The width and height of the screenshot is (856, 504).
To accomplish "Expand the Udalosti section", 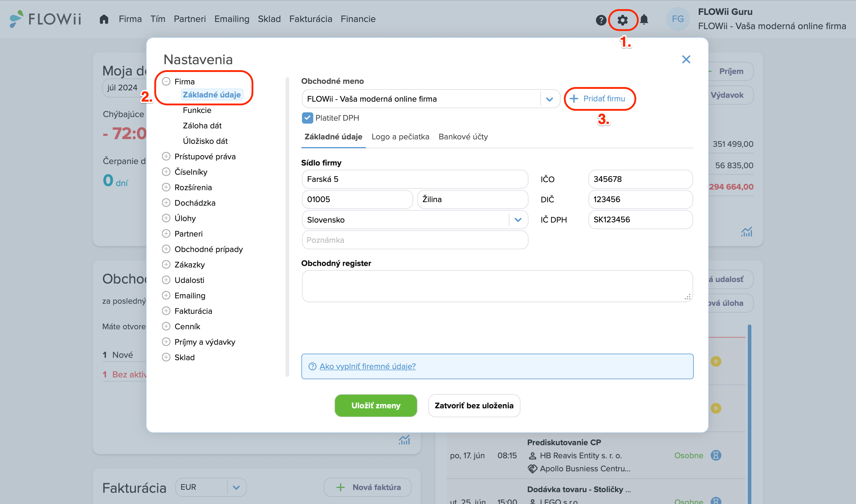I will tap(166, 280).
